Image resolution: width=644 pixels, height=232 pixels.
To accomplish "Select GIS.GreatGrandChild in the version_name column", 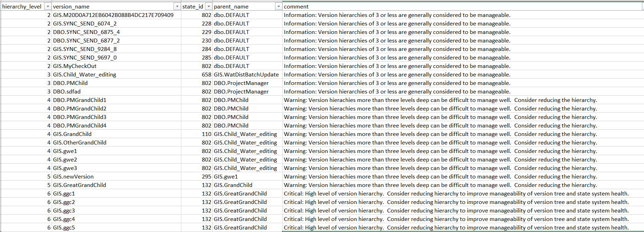I will tap(116, 185).
